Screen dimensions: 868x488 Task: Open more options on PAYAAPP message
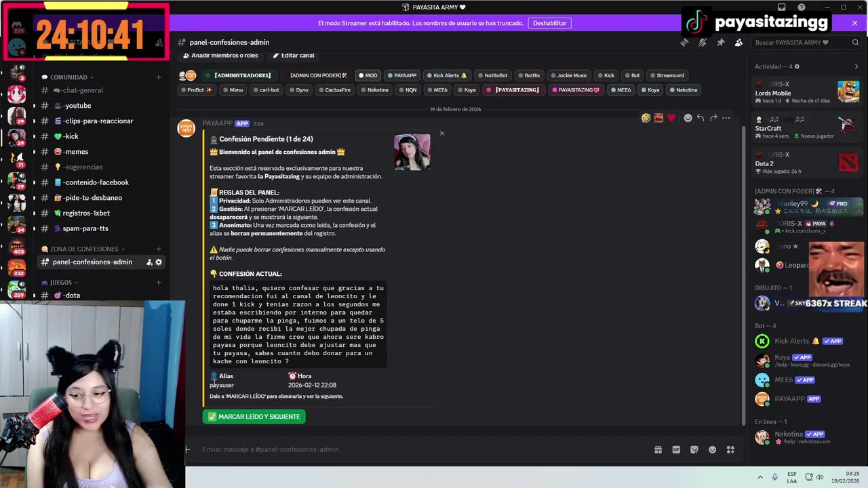[726, 118]
